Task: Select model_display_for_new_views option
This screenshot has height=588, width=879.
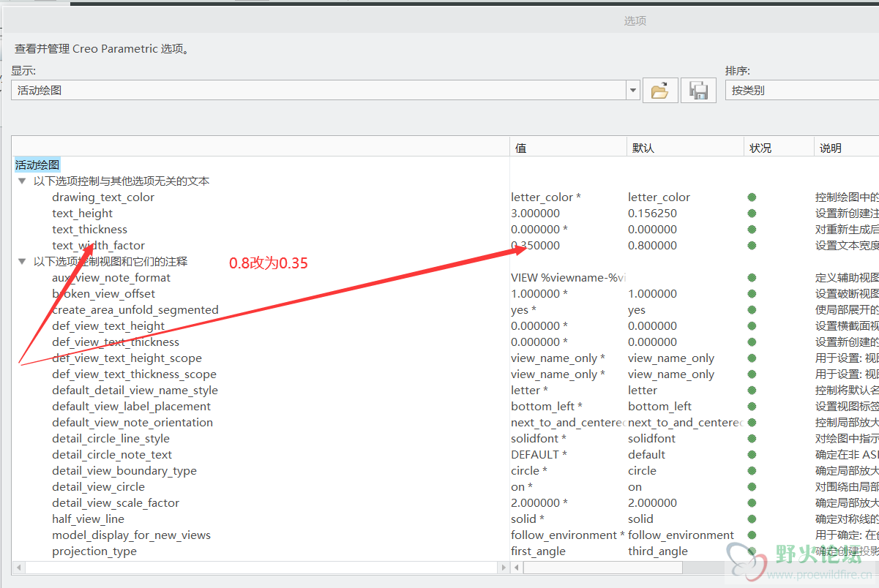Action: tap(131, 535)
